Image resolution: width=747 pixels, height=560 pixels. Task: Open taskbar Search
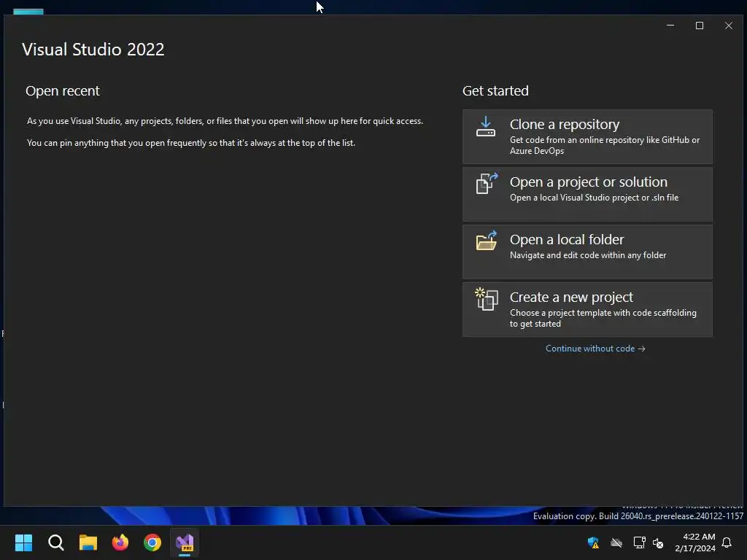click(x=55, y=542)
